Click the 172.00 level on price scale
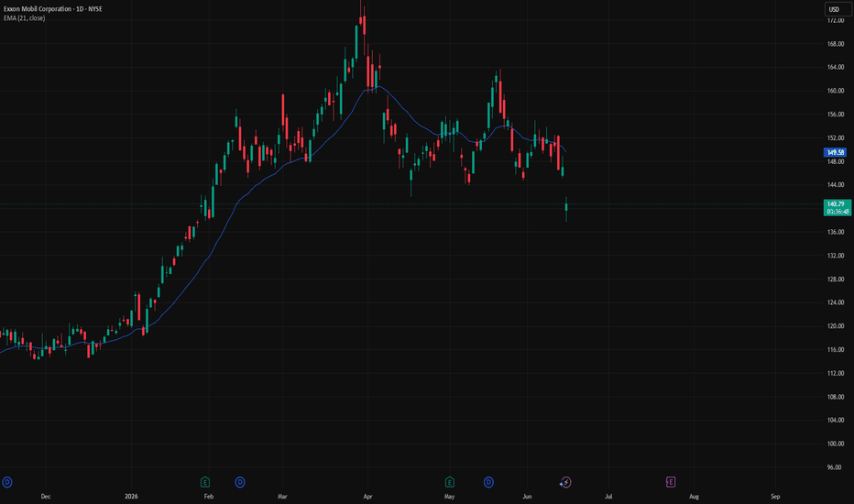The image size is (854, 504). pos(836,21)
